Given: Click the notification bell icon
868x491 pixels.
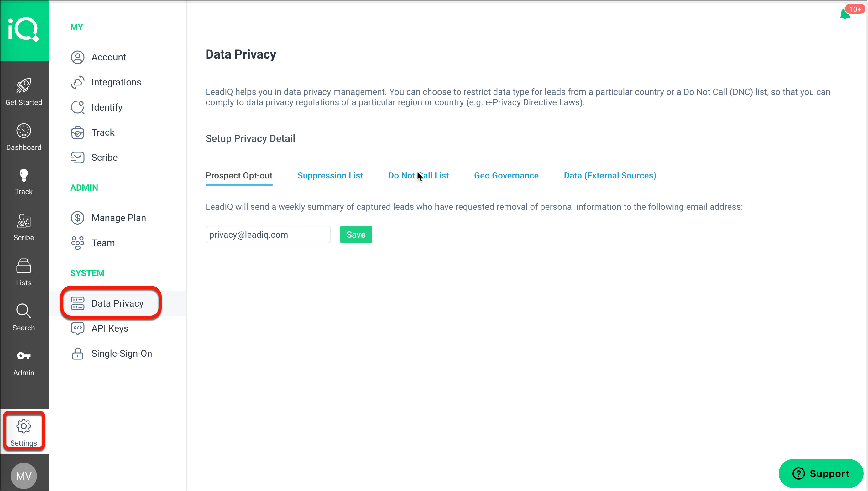Looking at the screenshot, I should click(x=844, y=14).
